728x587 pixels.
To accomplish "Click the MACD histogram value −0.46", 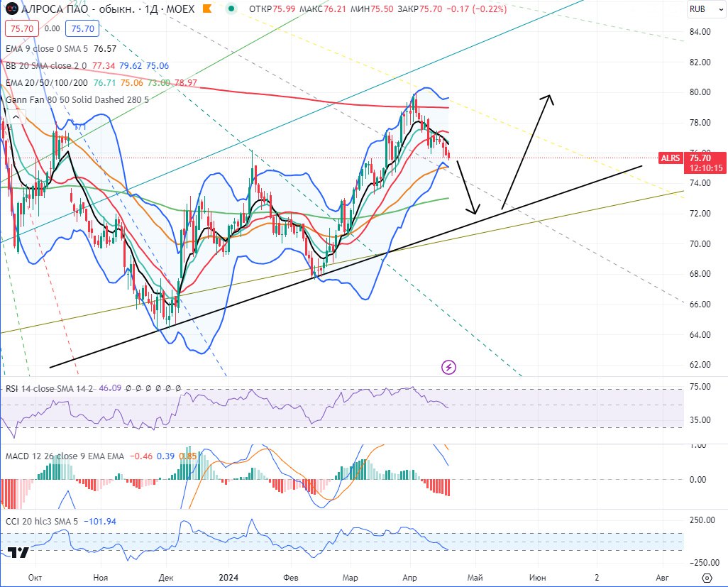I will 141,456.
